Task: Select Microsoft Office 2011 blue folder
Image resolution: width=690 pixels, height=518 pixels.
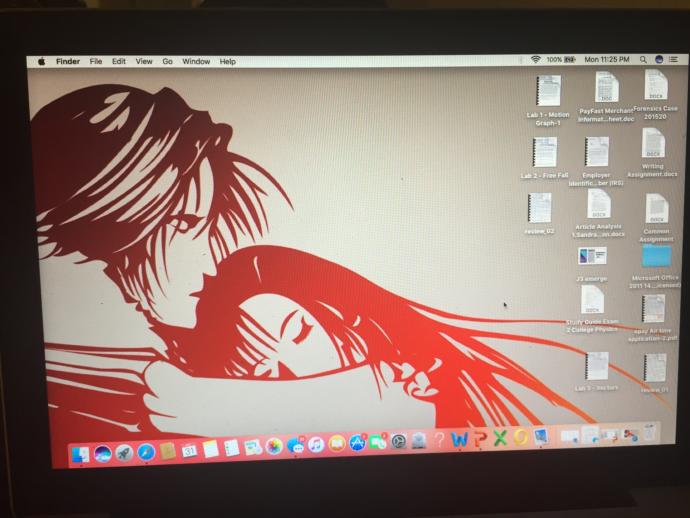Action: 655,266
